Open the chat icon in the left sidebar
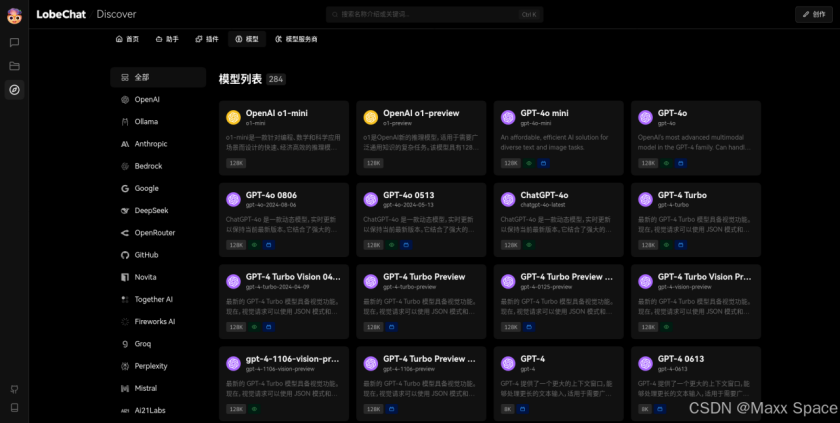Screen dimensions: 840x423 (x=14, y=42)
